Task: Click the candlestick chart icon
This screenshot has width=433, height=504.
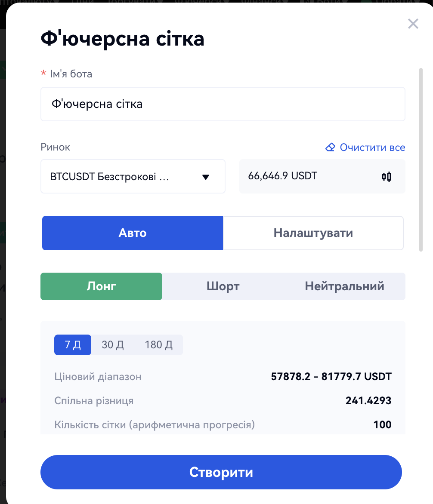Action: click(x=387, y=176)
